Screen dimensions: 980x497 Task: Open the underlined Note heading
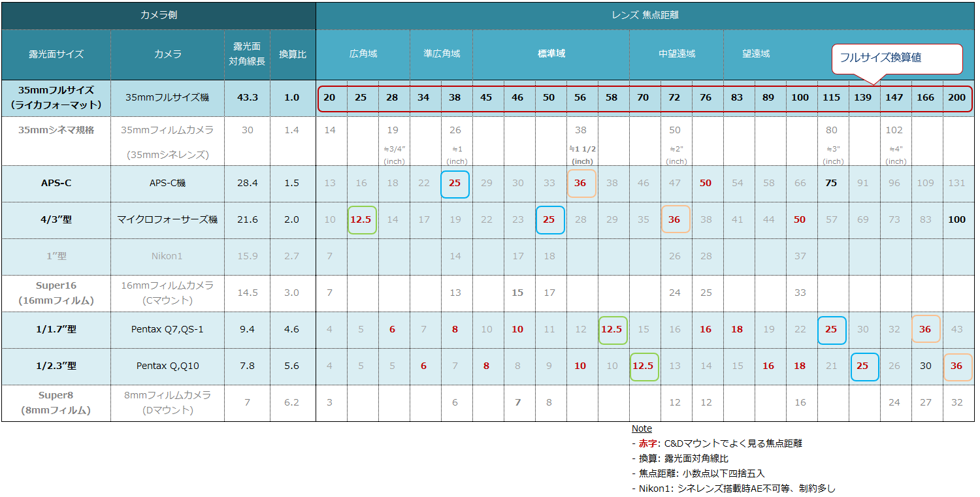(x=642, y=428)
